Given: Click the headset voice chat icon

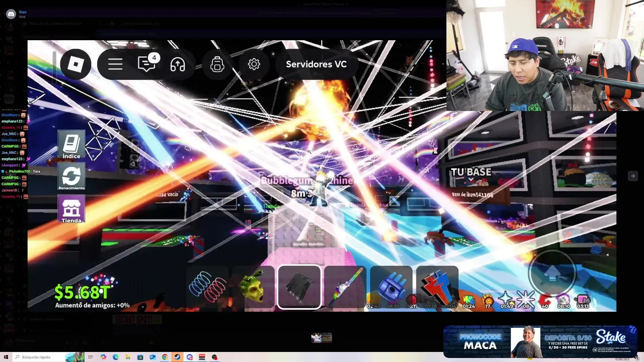Looking at the screenshot, I should [178, 64].
